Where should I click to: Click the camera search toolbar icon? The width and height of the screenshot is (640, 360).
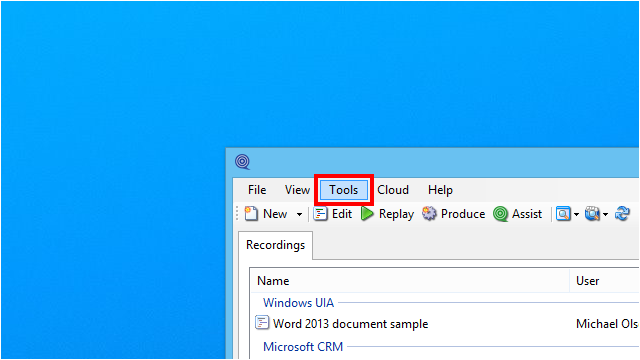592,213
